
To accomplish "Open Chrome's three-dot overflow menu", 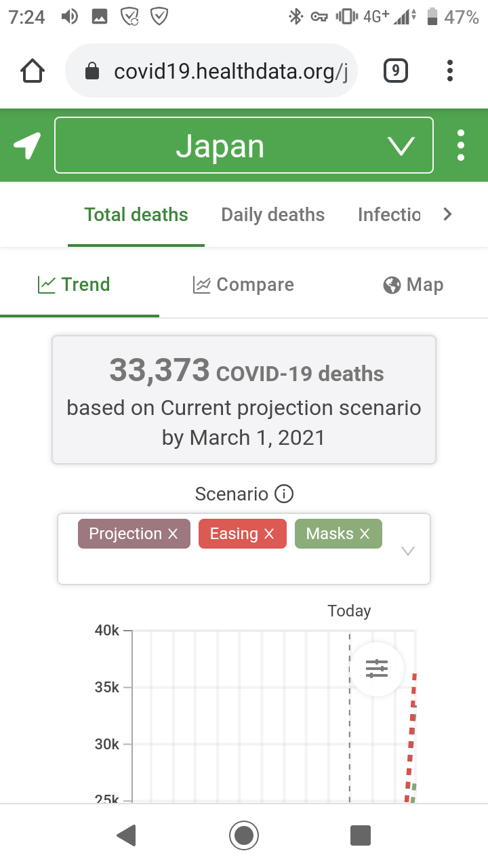I will pos(450,71).
